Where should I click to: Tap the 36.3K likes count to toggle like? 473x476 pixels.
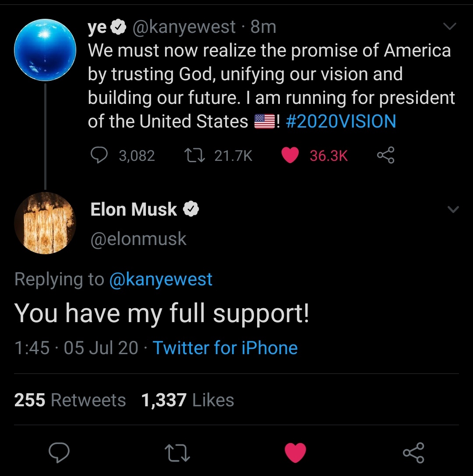coord(328,156)
